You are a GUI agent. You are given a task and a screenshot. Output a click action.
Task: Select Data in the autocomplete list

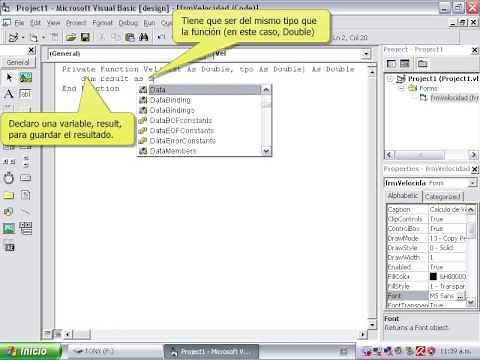coord(199,90)
